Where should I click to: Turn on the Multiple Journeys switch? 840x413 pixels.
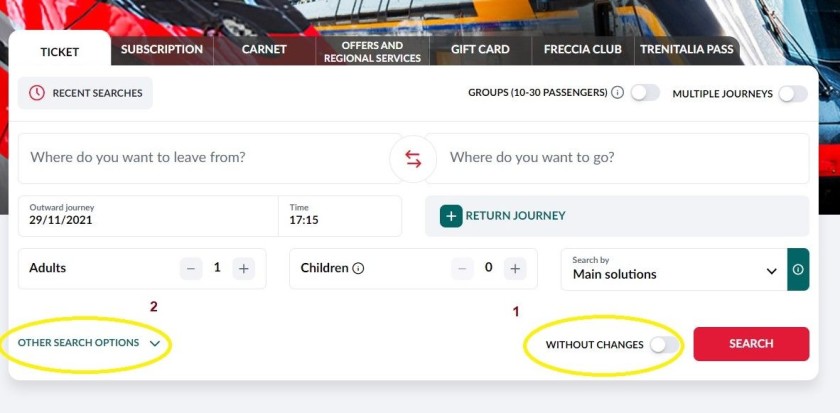[793, 94]
